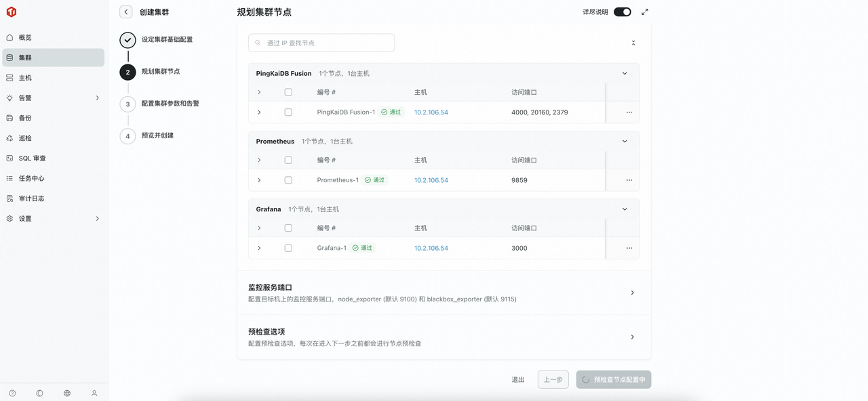Open more actions for PingKaiDB Fusion-1 row
This screenshot has height=401, width=868.
[x=629, y=112]
